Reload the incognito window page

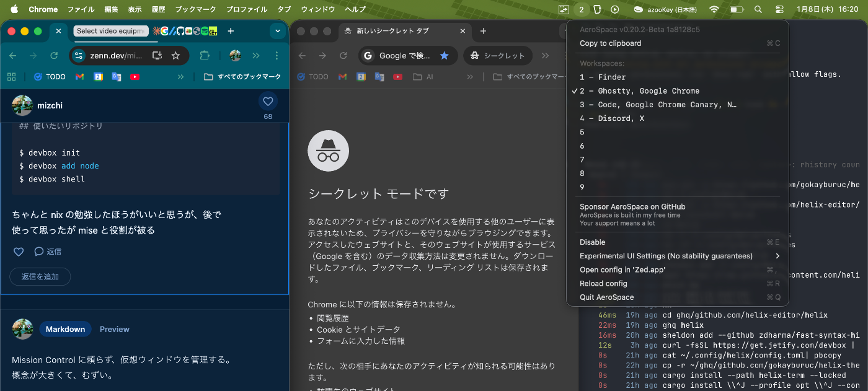coord(343,56)
